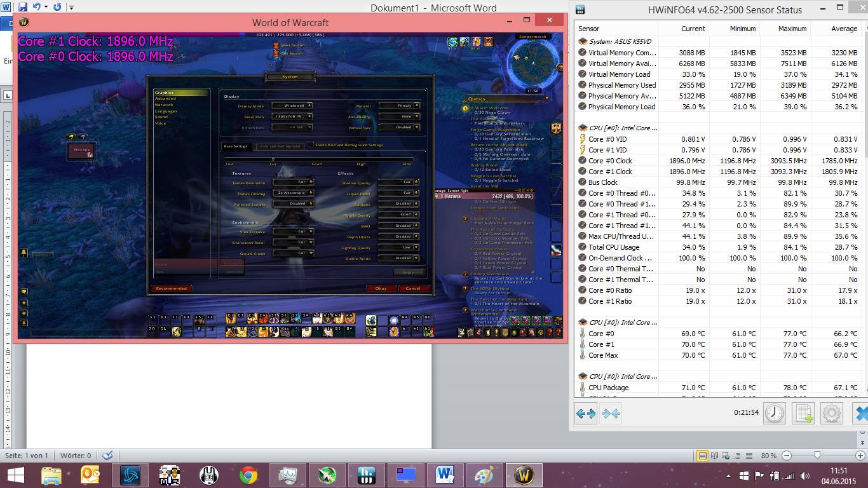Cancel the WoW System dialog
Viewport: 868px width, 488px height.
click(x=413, y=288)
